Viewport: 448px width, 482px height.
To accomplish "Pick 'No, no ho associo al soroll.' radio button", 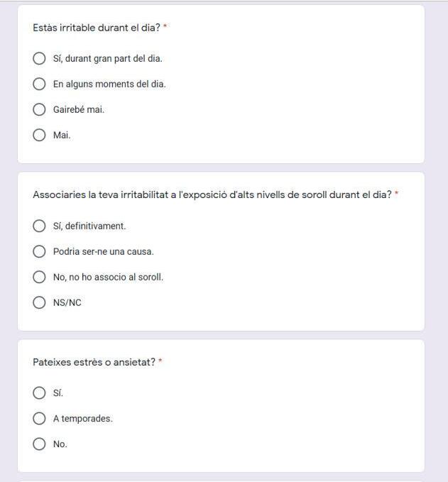I will (x=40, y=277).
